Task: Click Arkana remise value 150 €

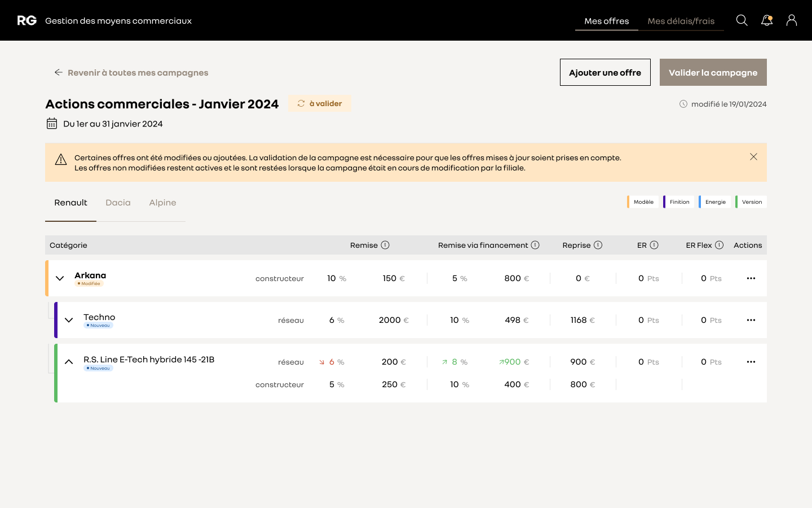Action: tap(394, 278)
